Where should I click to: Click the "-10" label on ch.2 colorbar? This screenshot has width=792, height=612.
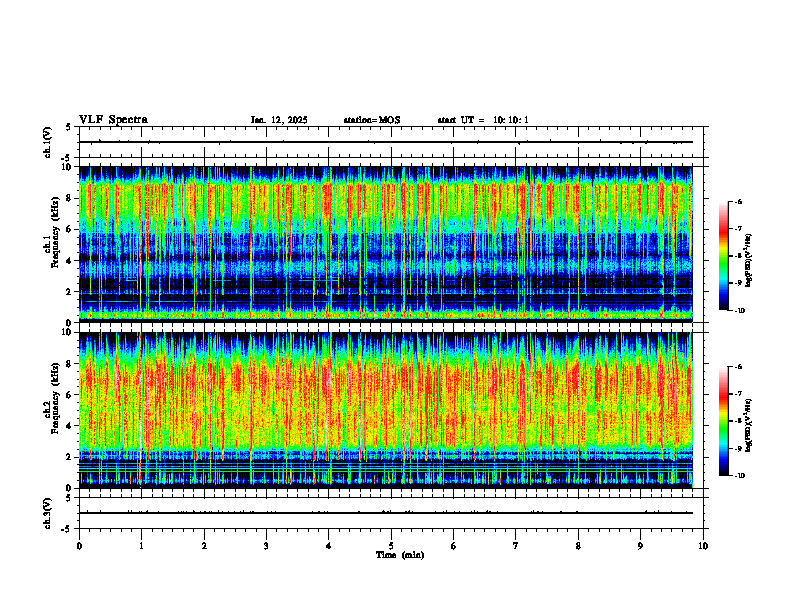tap(739, 476)
